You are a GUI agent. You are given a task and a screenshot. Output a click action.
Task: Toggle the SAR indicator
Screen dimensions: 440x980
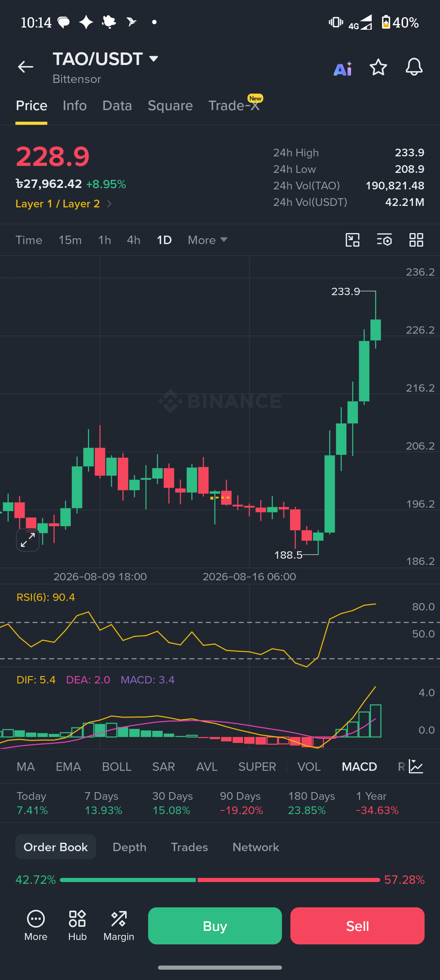(164, 767)
